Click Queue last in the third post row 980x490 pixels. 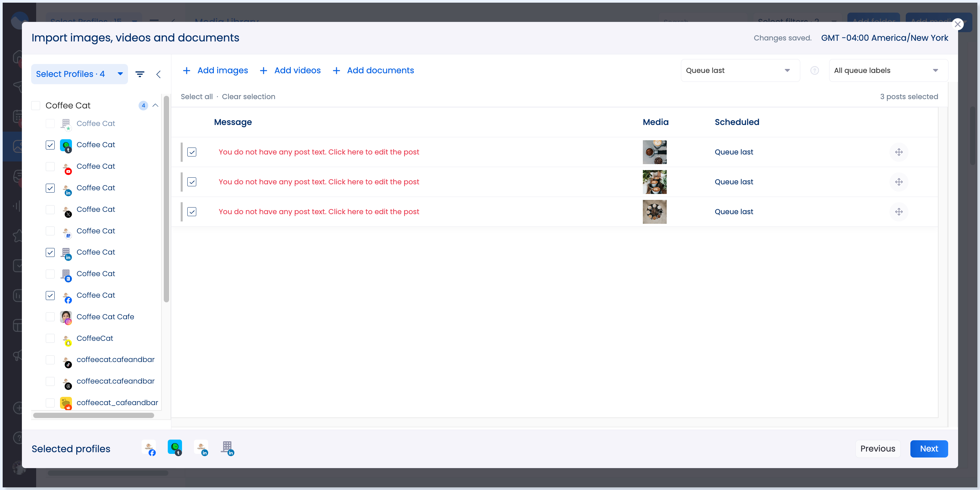[734, 212]
